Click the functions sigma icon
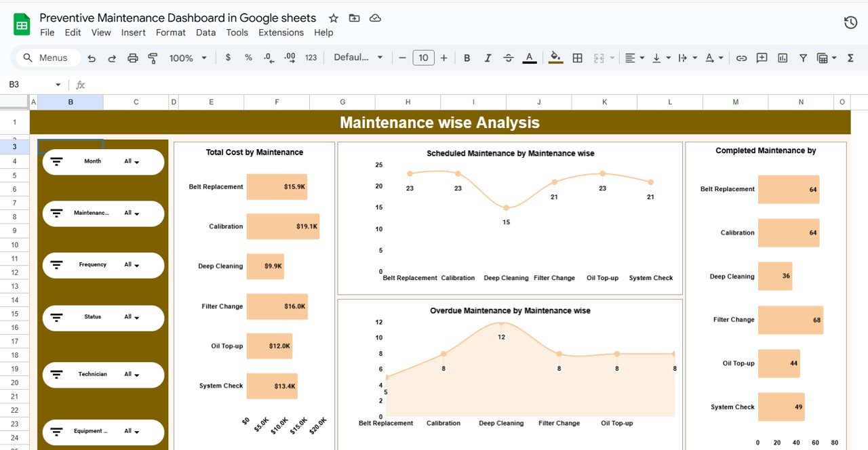Image resolution: width=868 pixels, height=450 pixels. [851, 58]
